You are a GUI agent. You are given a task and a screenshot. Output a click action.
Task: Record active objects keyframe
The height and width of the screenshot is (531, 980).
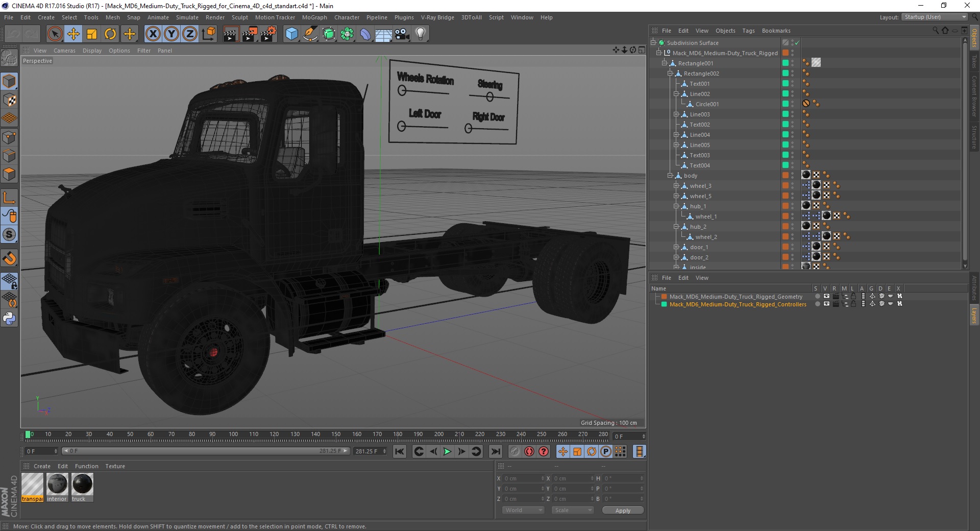click(x=515, y=451)
